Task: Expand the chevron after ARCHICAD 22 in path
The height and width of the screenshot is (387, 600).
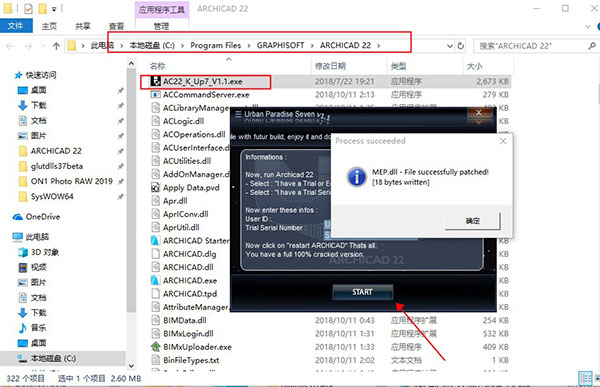Action: 378,46
